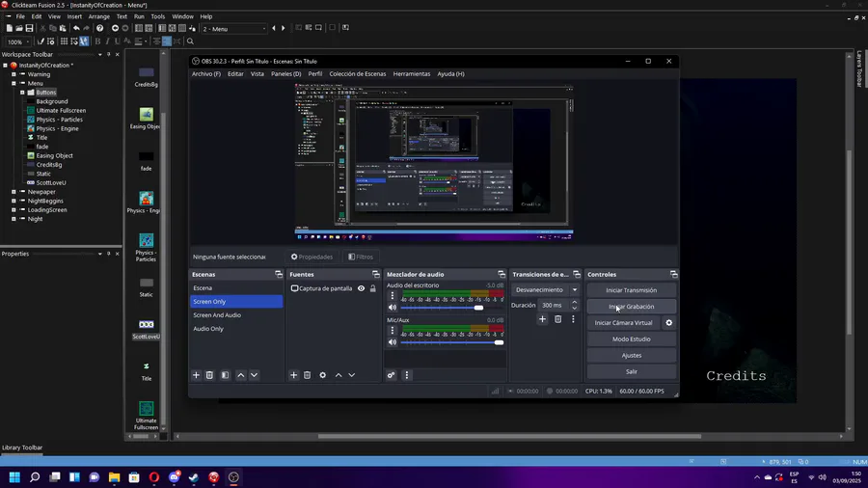
Task: Undock the Controles panel
Action: [x=674, y=275]
